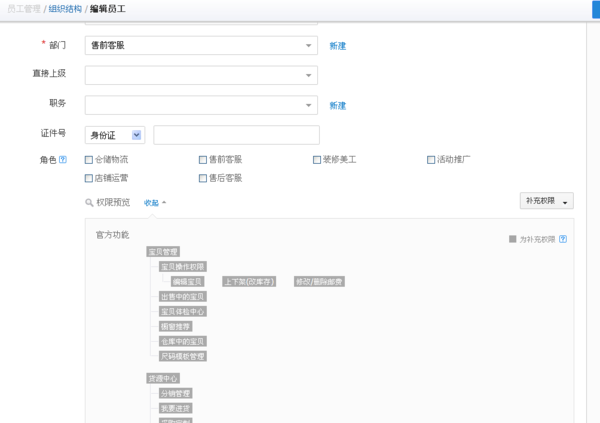
Task: Select the 尺码模板管理 permission node
Action: coord(183,356)
